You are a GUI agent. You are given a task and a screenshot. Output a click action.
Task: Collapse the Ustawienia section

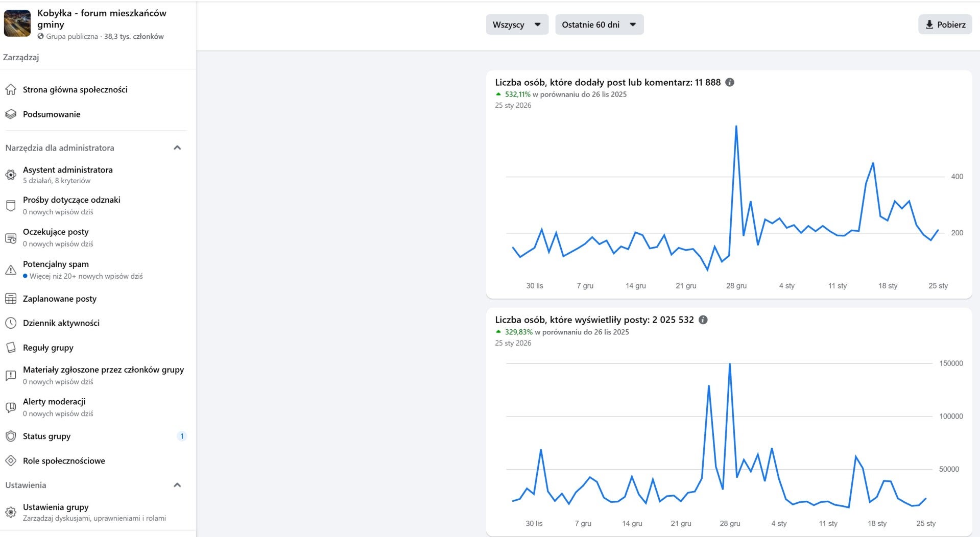tap(177, 485)
